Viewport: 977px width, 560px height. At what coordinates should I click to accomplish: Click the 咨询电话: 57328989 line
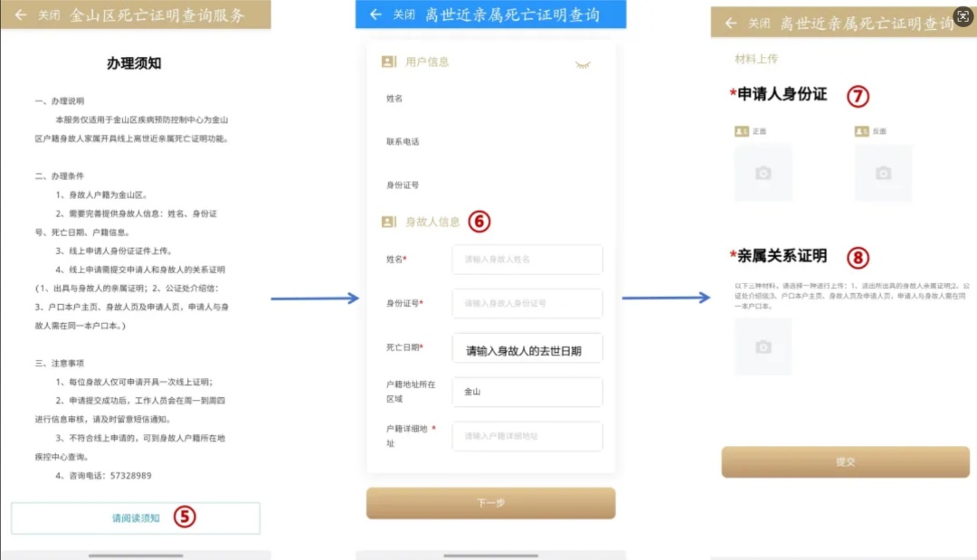103,475
